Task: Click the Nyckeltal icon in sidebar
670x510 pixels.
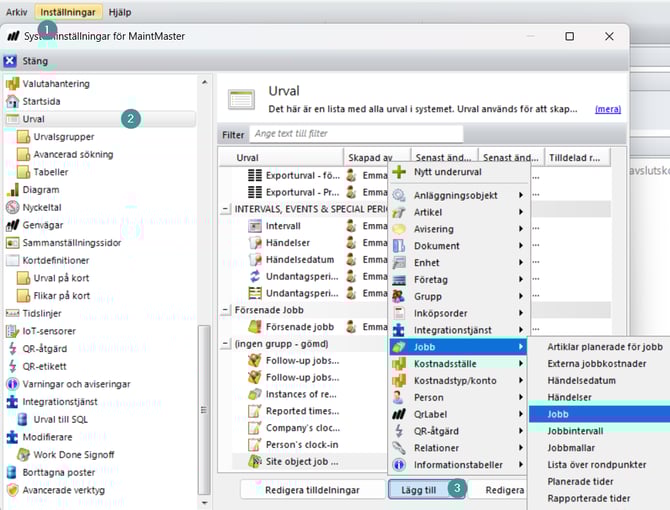Action: tap(13, 207)
